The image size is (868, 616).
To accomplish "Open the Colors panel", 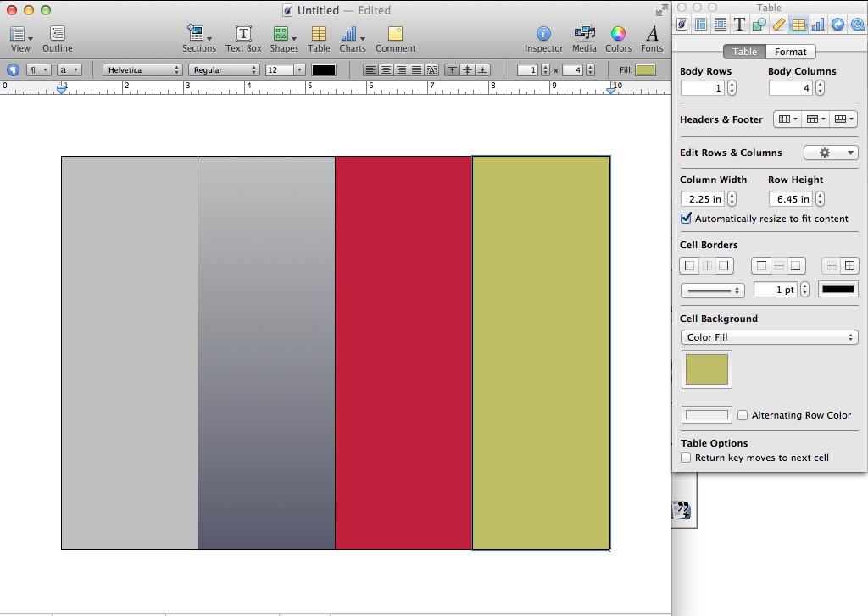I will click(x=618, y=39).
